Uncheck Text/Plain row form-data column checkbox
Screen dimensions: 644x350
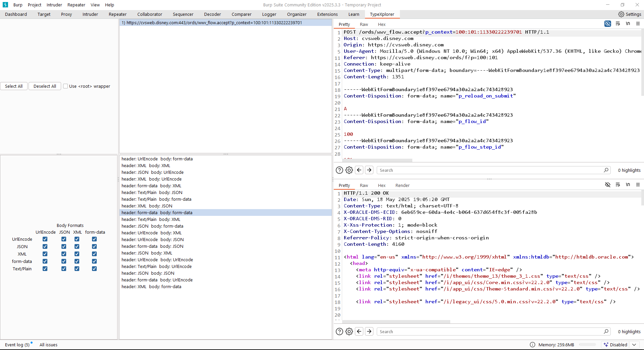point(94,269)
